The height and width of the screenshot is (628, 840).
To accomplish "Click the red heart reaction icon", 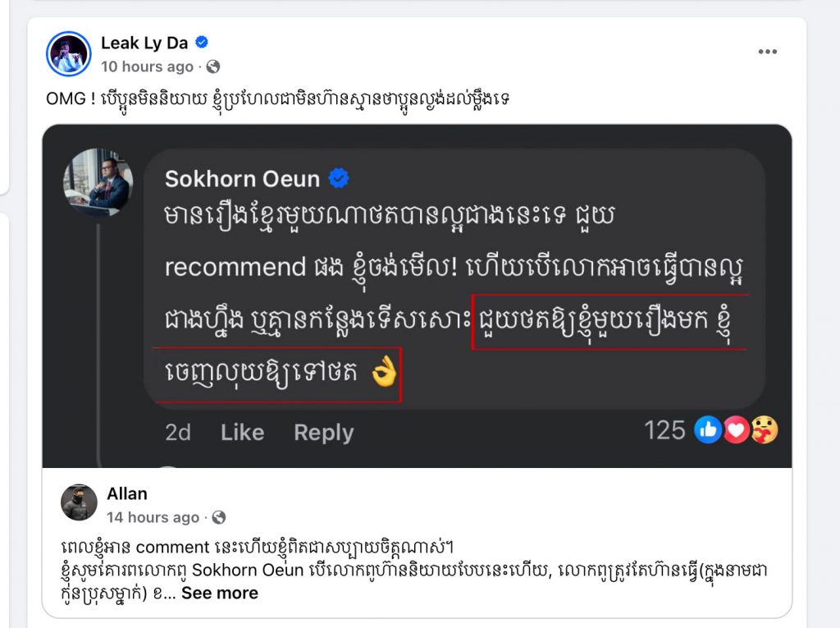I will point(737,430).
